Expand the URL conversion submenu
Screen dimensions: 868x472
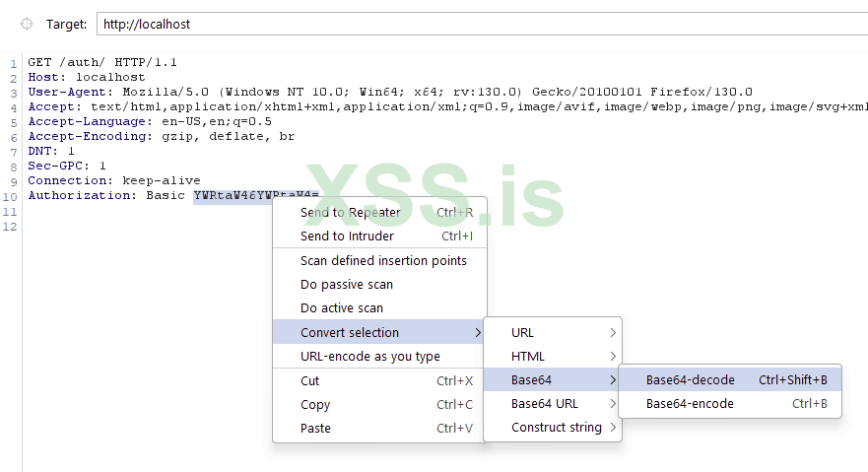(x=553, y=332)
